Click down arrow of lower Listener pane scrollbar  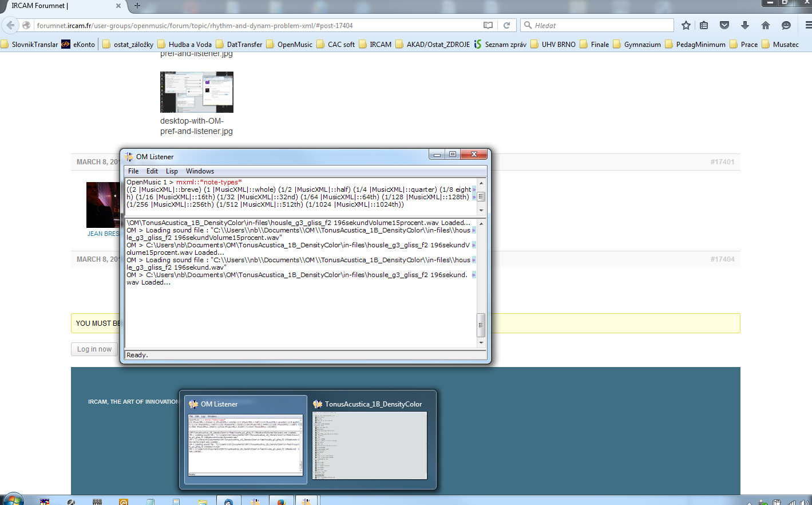point(481,343)
